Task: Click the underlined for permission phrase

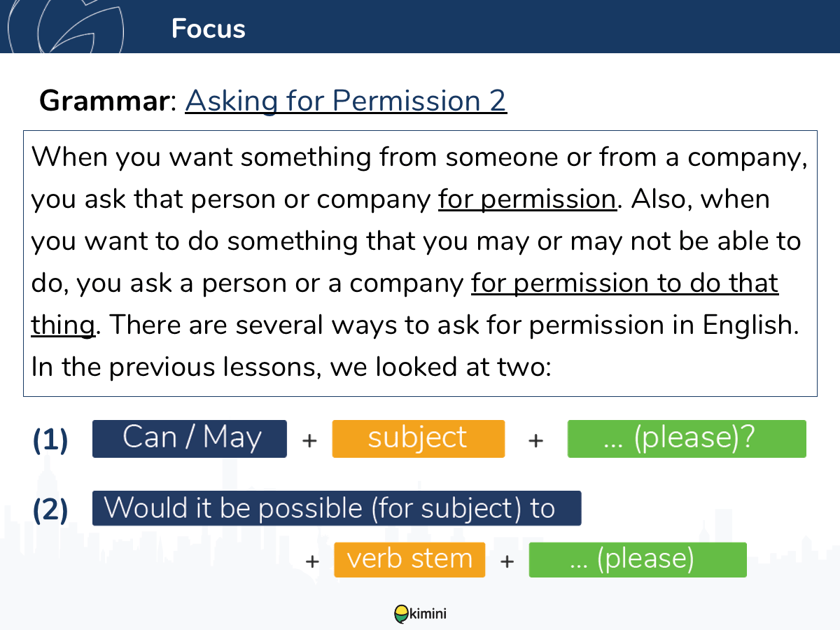Action: [x=527, y=199]
